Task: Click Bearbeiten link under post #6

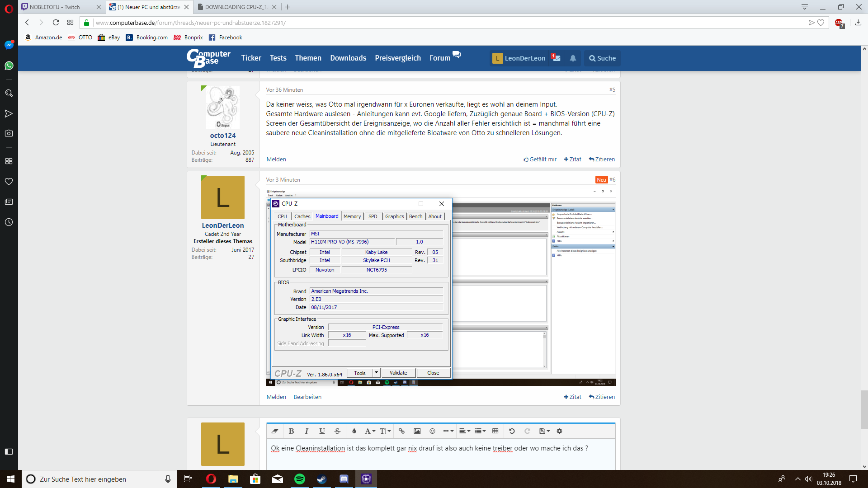Action: click(x=307, y=397)
